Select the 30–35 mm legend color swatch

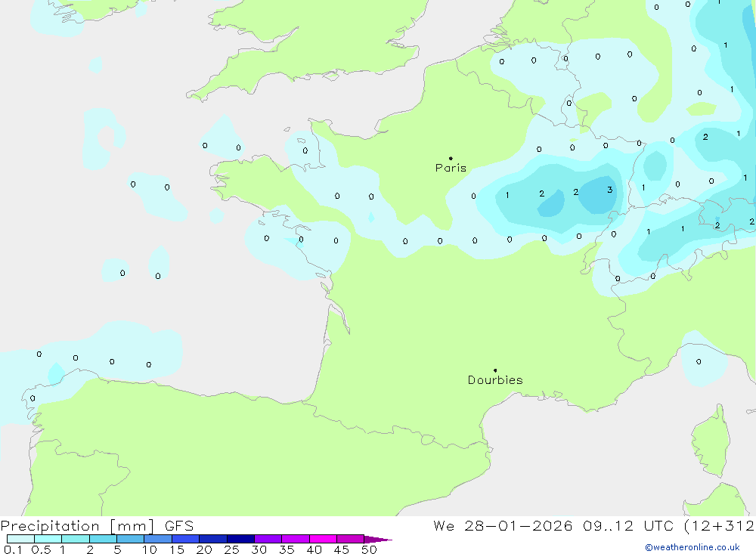point(268,539)
